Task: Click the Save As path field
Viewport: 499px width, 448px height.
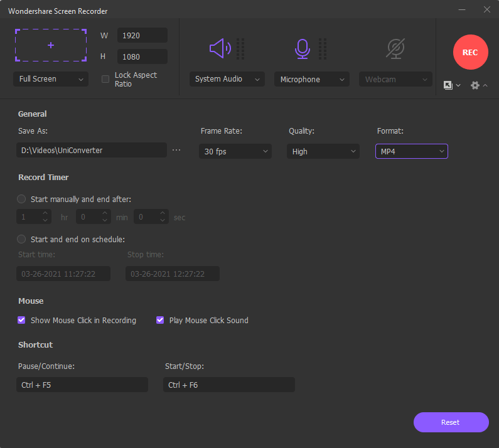Action: (x=92, y=150)
